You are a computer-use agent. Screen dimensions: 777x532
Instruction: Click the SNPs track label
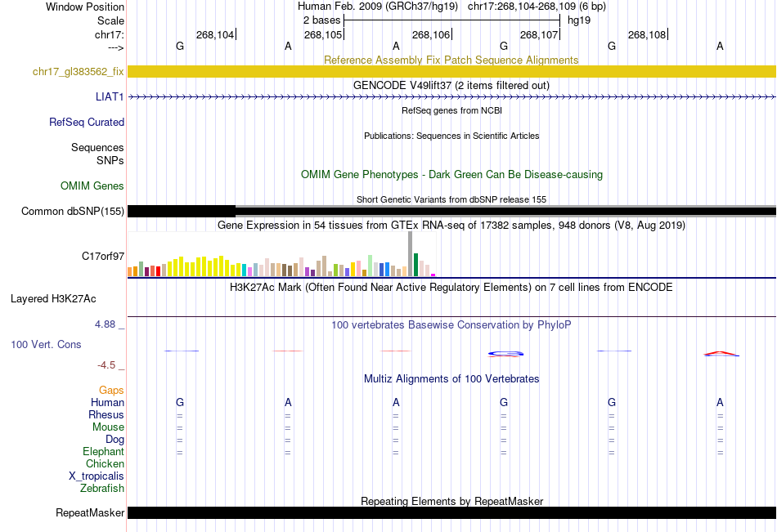click(110, 160)
